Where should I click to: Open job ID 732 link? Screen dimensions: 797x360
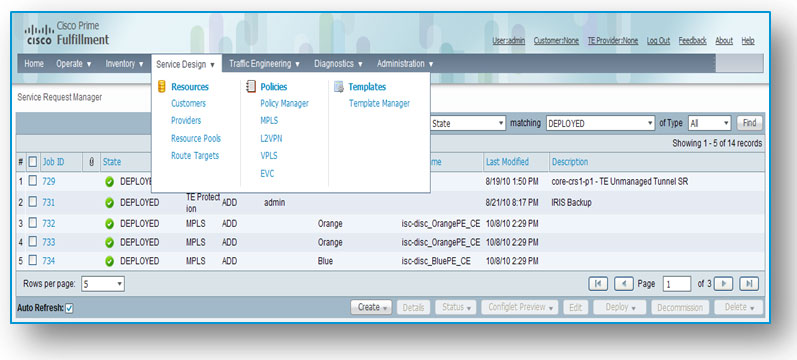[x=49, y=224]
